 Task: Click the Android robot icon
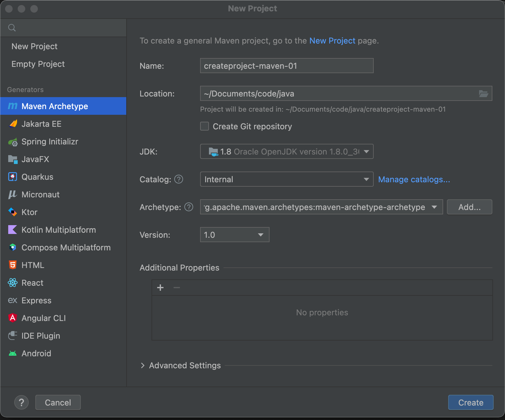(x=13, y=353)
